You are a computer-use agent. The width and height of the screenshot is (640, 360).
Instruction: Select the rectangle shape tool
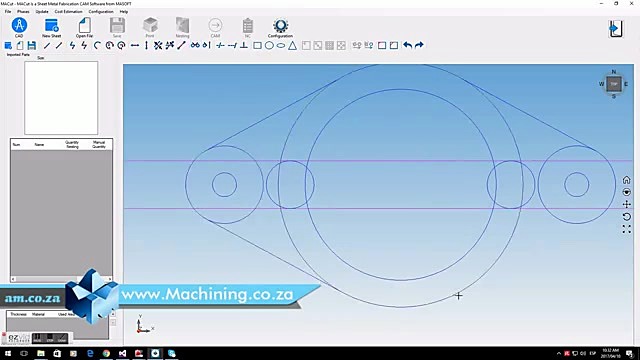click(257, 45)
